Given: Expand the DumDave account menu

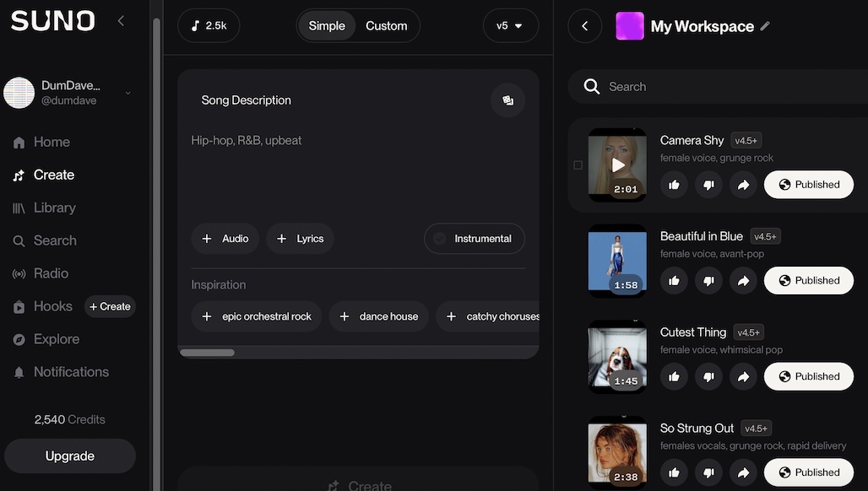Looking at the screenshot, I should click(128, 93).
